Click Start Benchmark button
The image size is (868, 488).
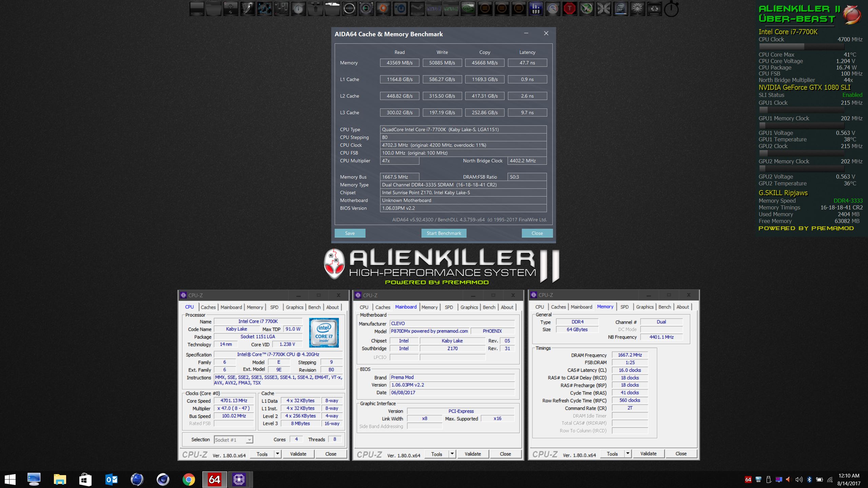444,233
